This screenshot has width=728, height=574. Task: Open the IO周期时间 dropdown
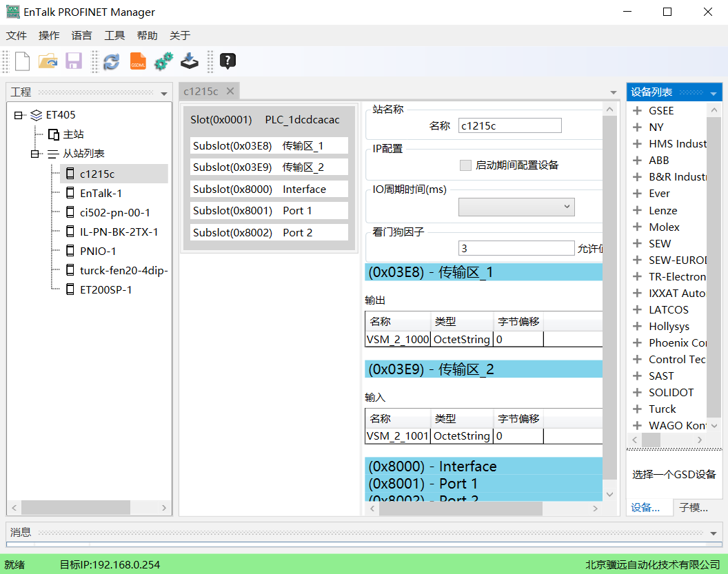[x=516, y=206]
